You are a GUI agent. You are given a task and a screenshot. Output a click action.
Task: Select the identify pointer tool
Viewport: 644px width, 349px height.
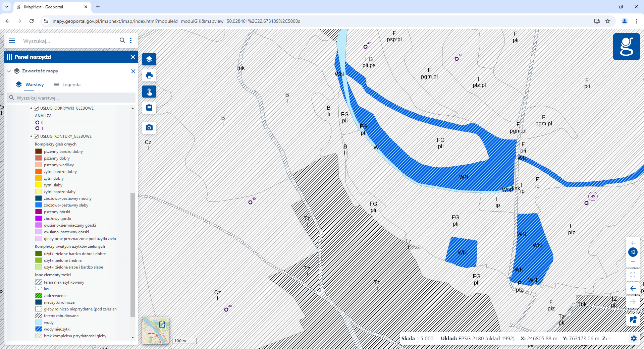149,92
